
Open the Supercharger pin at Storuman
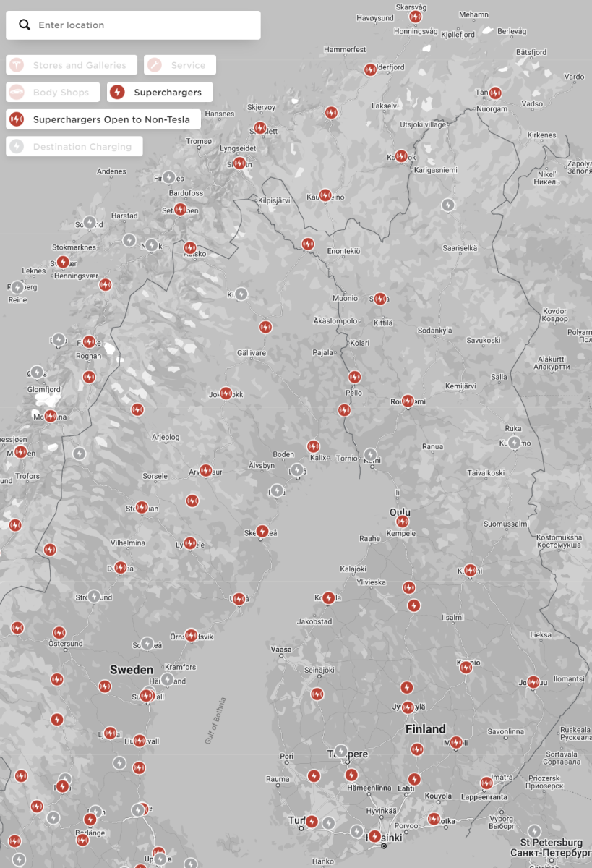click(142, 508)
